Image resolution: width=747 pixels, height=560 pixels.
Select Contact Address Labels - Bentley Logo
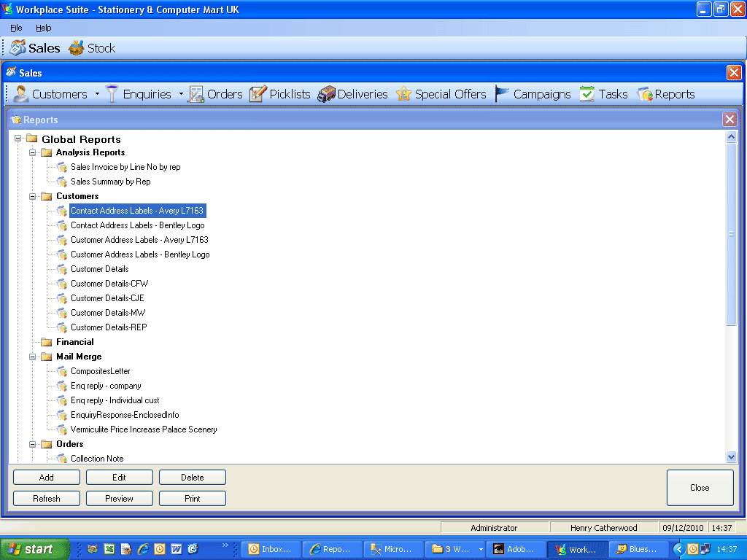pyautogui.click(x=138, y=225)
